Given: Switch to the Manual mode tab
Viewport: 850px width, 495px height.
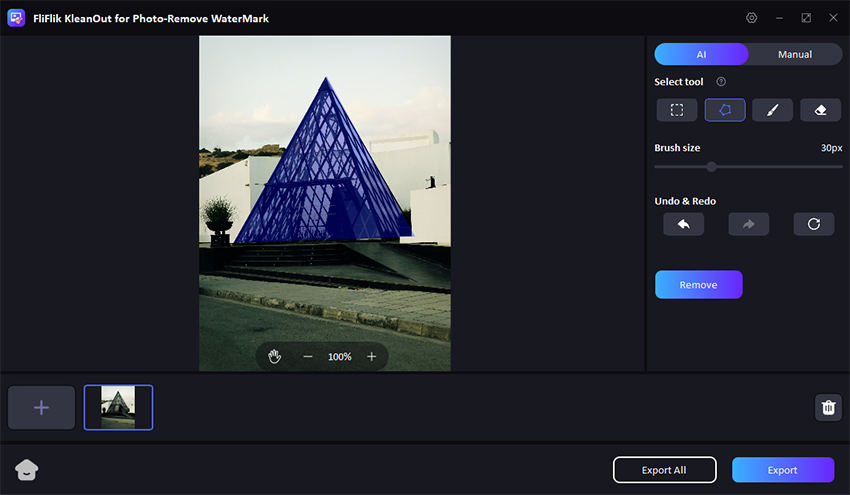Looking at the screenshot, I should pos(795,54).
